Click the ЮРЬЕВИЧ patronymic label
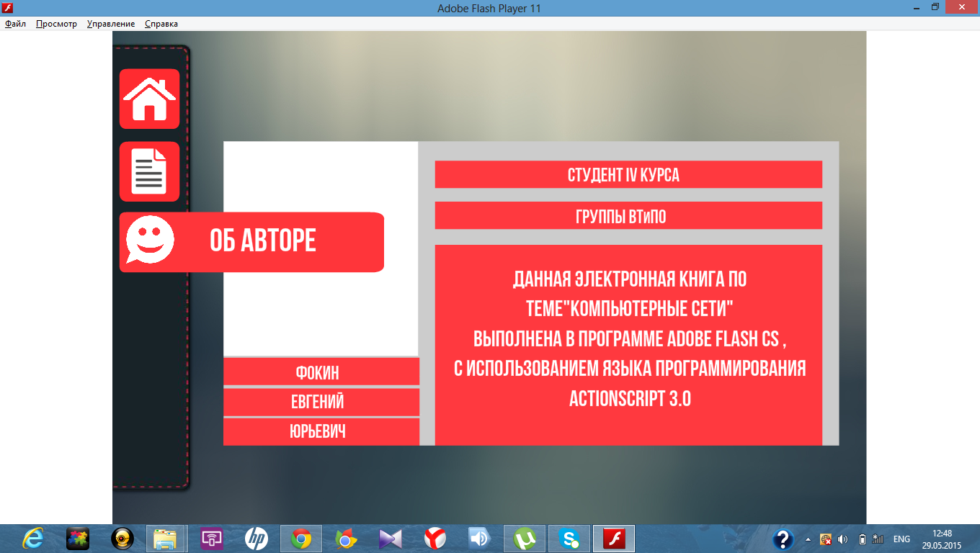Screen dimensions: 980x553 pyautogui.click(x=321, y=431)
